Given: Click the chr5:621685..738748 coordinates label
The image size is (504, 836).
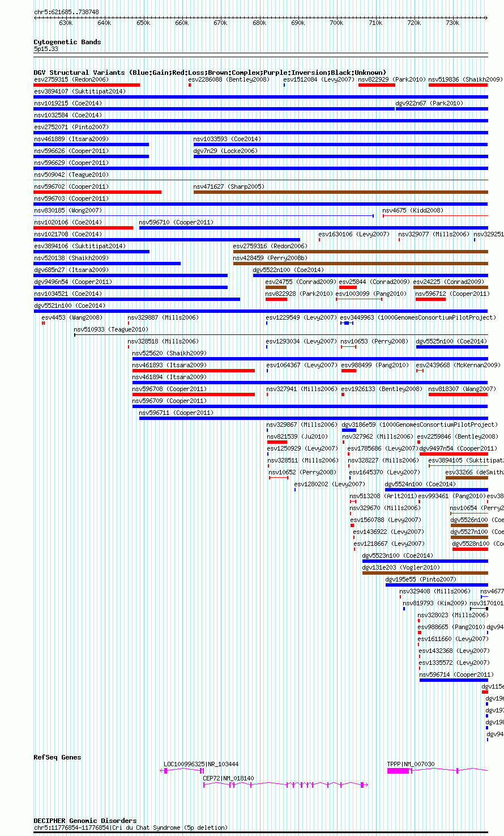Looking at the screenshot, I should 66,12.
